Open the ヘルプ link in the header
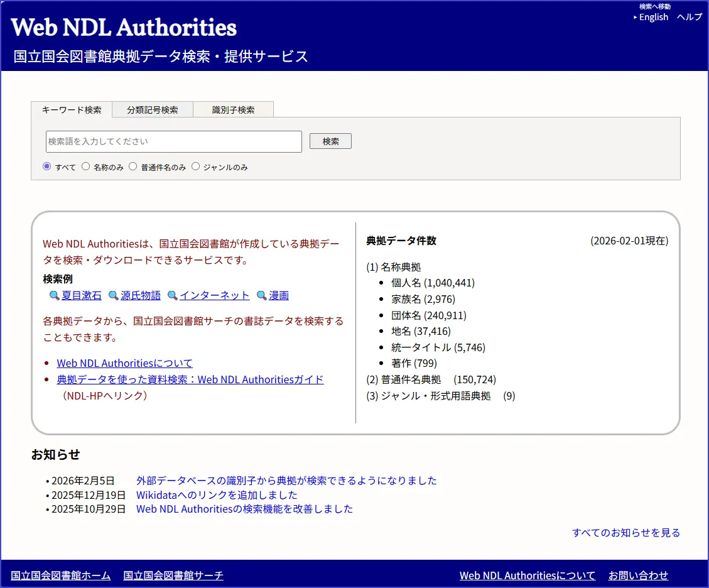This screenshot has width=709, height=588. point(689,17)
